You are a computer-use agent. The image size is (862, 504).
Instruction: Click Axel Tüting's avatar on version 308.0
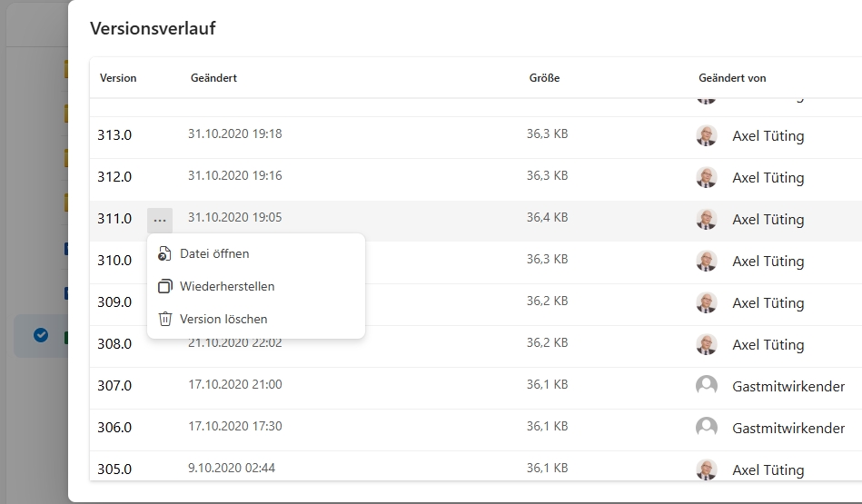(706, 344)
